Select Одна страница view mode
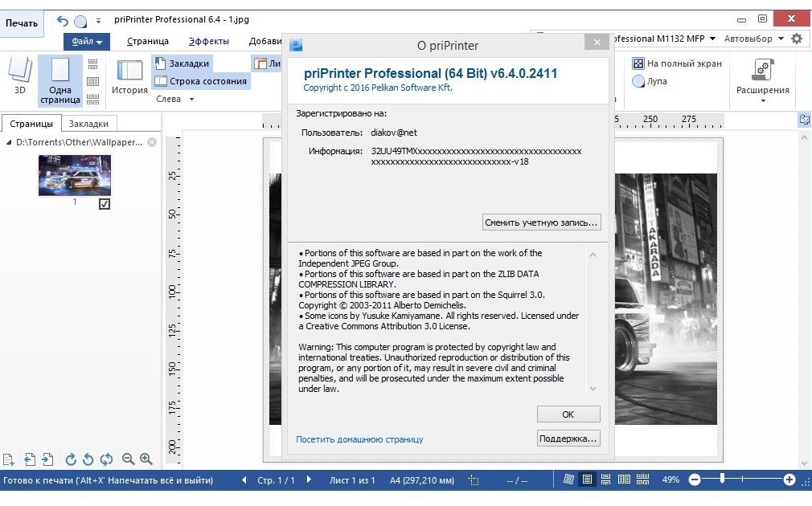The width and height of the screenshot is (812, 506). click(x=60, y=80)
